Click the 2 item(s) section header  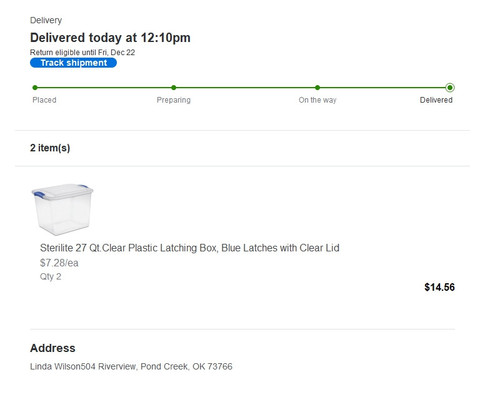click(x=50, y=148)
